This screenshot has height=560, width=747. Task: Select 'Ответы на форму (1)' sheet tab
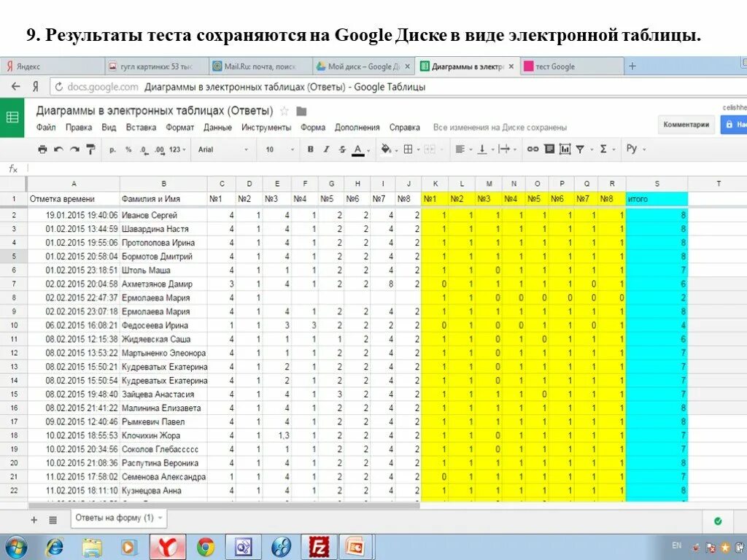[119, 518]
